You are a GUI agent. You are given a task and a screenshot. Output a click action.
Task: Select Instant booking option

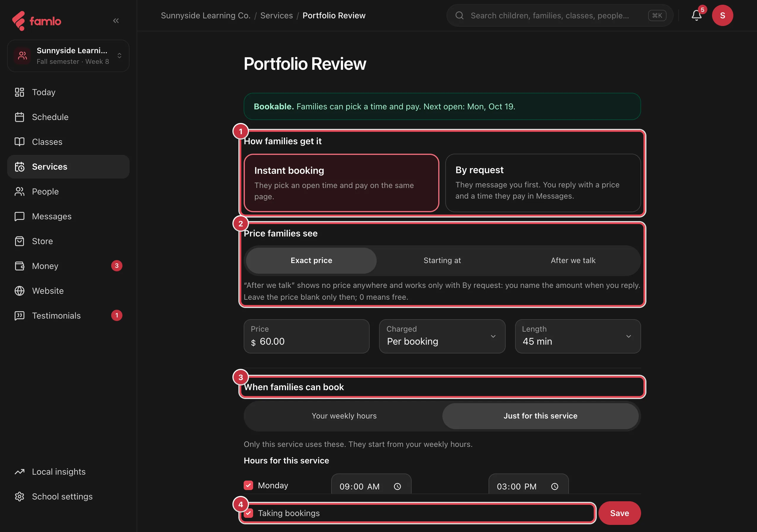(341, 183)
